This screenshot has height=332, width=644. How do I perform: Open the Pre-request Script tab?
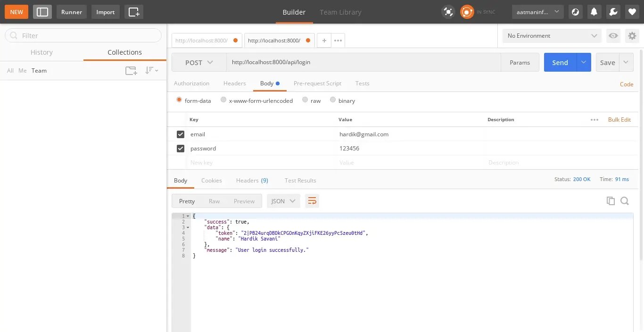click(x=317, y=83)
